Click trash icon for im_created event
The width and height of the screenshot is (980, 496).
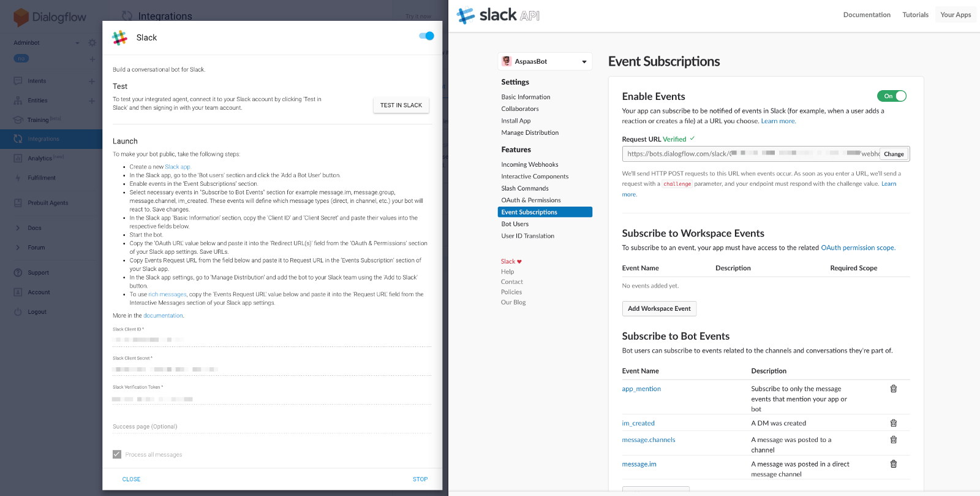pyautogui.click(x=894, y=423)
